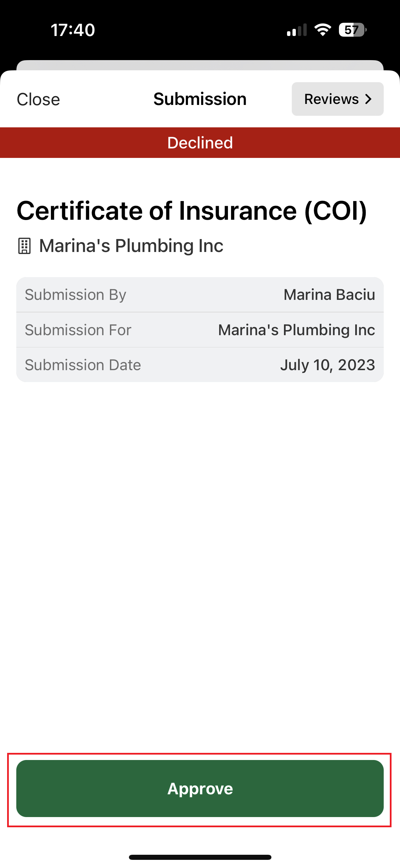Click the chevron arrow in Reviews
Viewport: 400px width, 868px height.
click(368, 99)
